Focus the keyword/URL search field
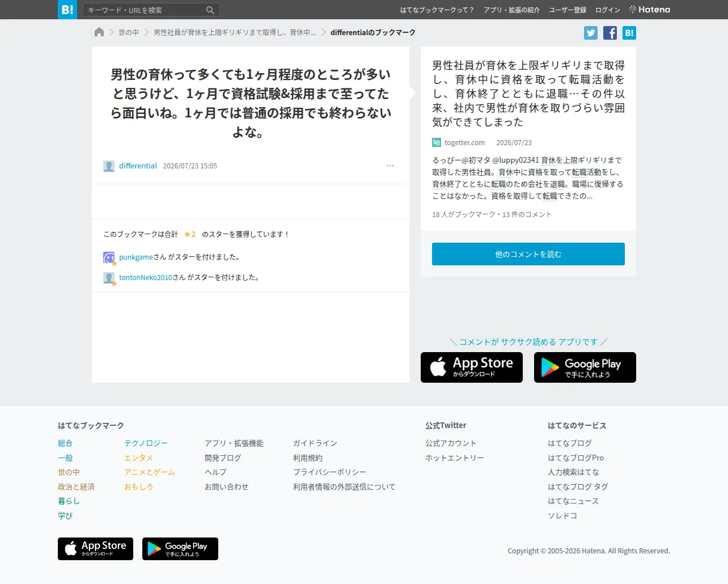 (145, 10)
